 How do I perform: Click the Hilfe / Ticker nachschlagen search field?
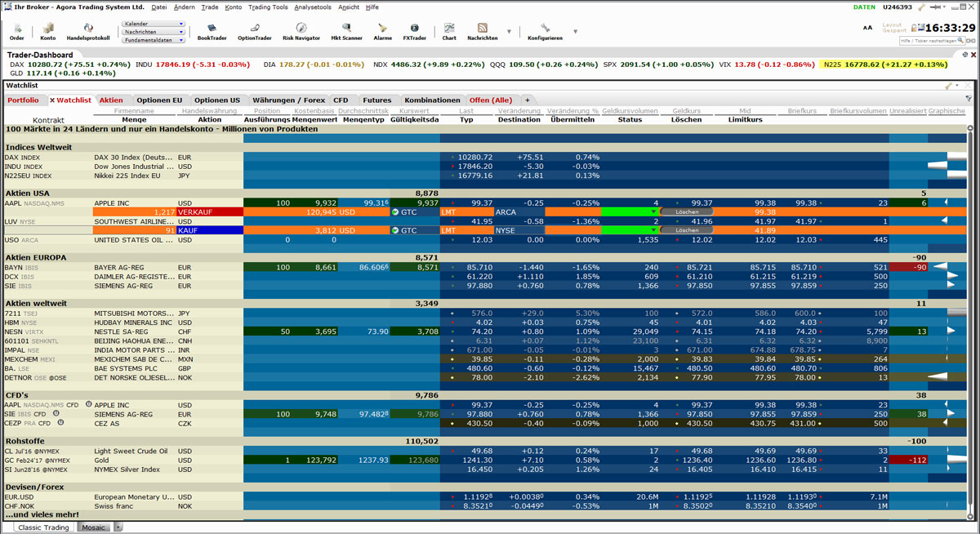928,40
